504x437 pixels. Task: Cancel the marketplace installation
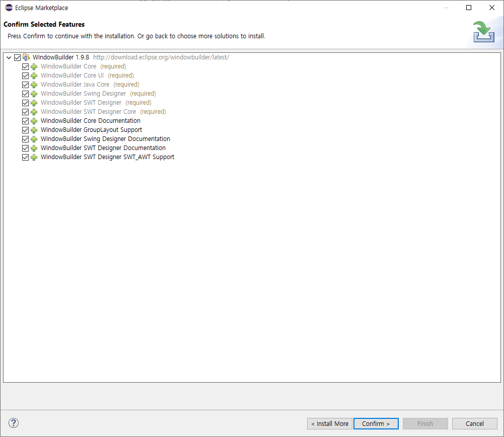[474, 423]
